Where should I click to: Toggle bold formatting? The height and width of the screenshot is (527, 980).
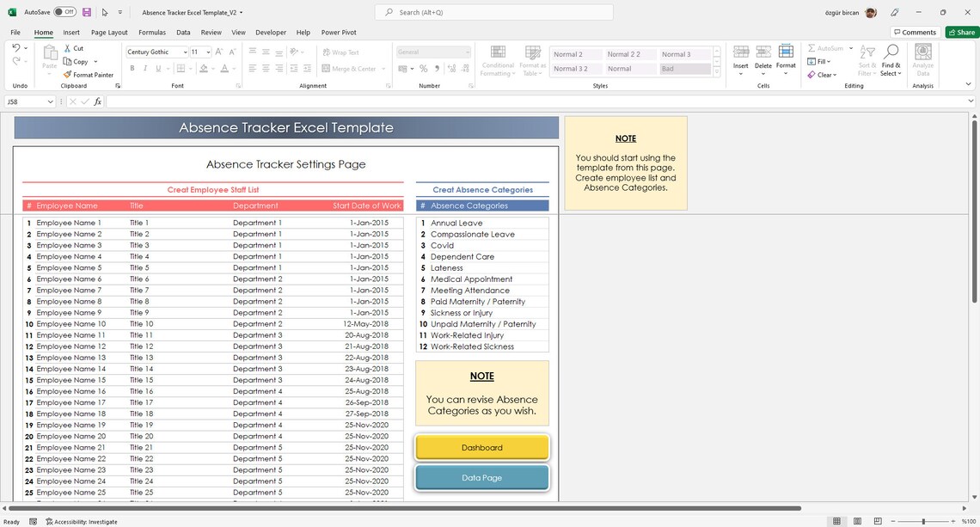pyautogui.click(x=132, y=68)
